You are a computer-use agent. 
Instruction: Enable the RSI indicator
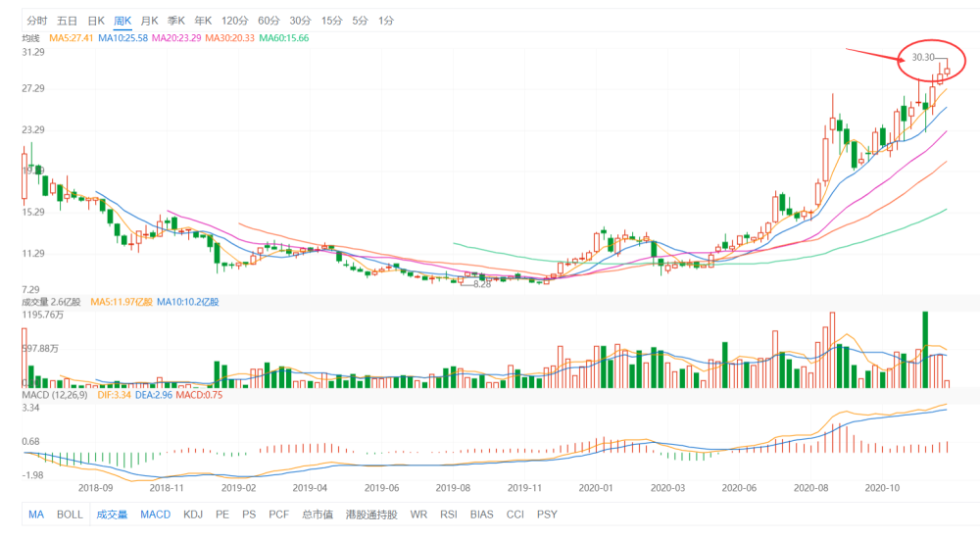click(x=449, y=514)
